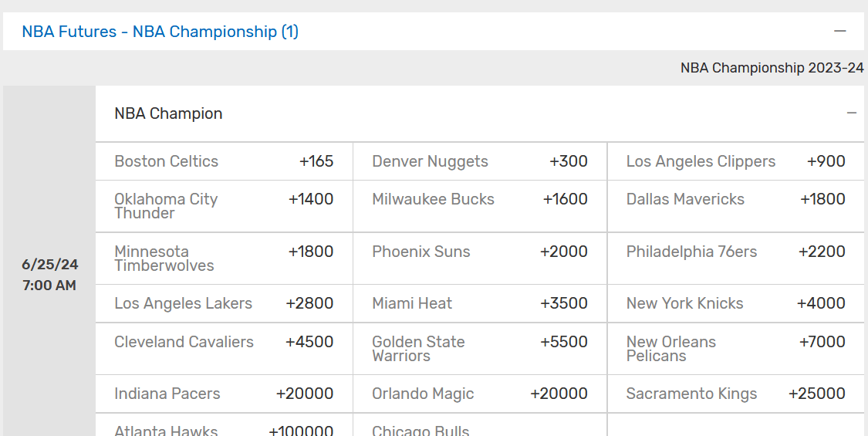The height and width of the screenshot is (436, 868).
Task: Add Minnesota Timberwolves +1800 to betslip
Action: 224,259
